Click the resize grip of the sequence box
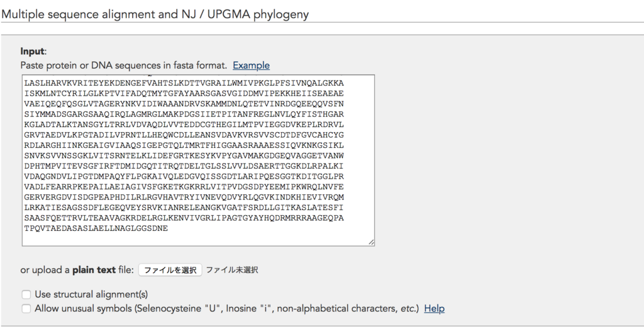Viewport: 644px width, 329px height. [371, 242]
